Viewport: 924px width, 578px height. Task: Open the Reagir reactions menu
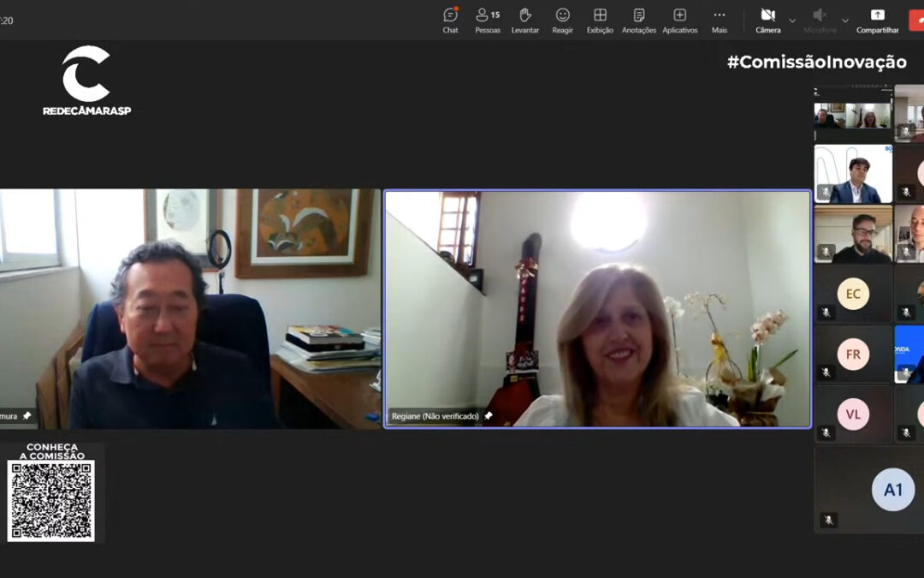562,20
